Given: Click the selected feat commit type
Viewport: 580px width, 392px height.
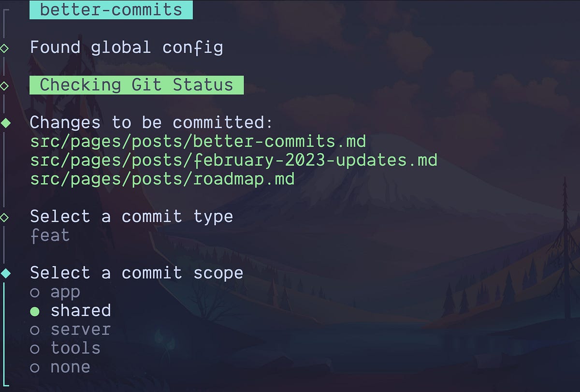Looking at the screenshot, I should (50, 236).
